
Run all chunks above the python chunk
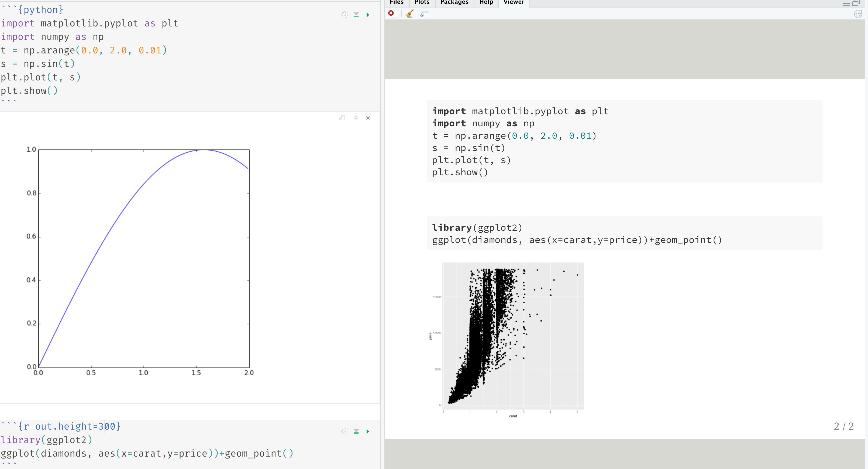356,15
